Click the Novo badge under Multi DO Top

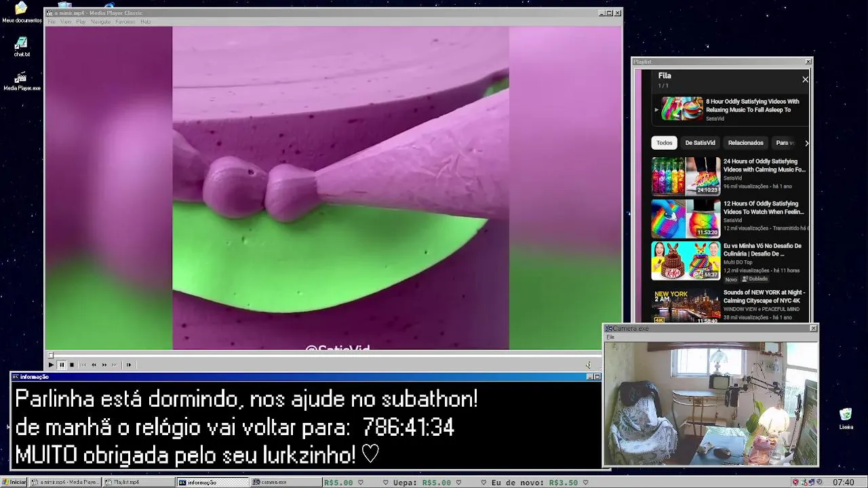(731, 279)
